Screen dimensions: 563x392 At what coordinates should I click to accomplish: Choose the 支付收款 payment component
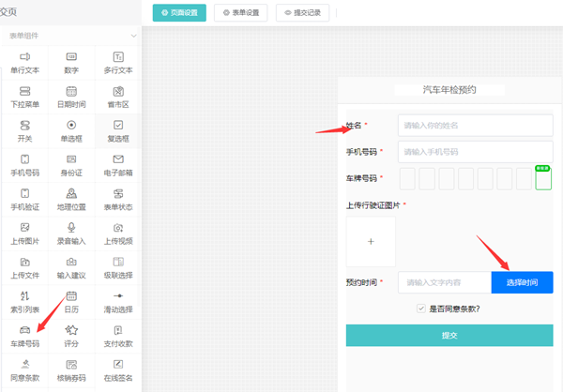(x=118, y=336)
